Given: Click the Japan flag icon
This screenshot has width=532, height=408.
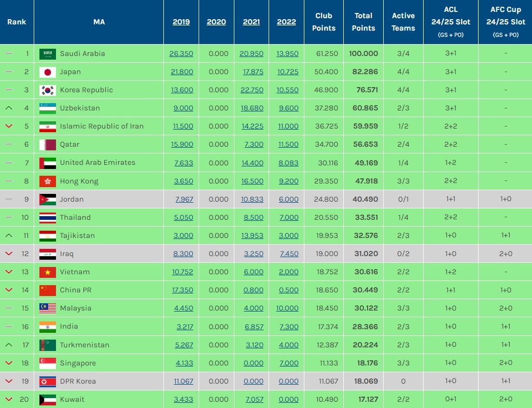Looking at the screenshot, I should click(x=48, y=72).
